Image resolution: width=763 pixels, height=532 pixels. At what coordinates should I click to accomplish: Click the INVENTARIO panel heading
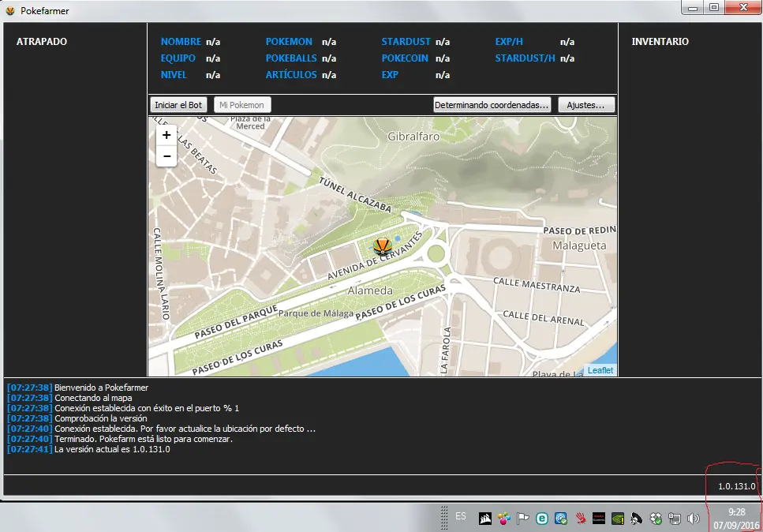pos(660,41)
